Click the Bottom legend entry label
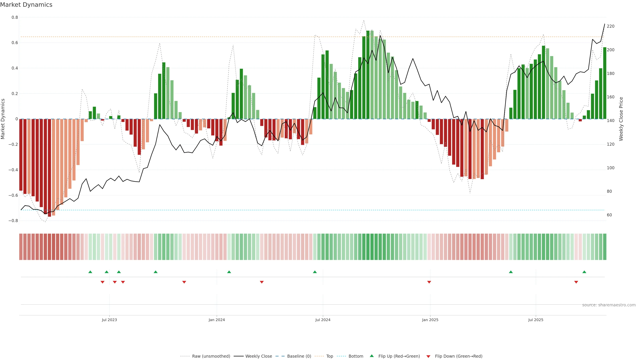This screenshot has height=362, width=644. tap(356, 356)
